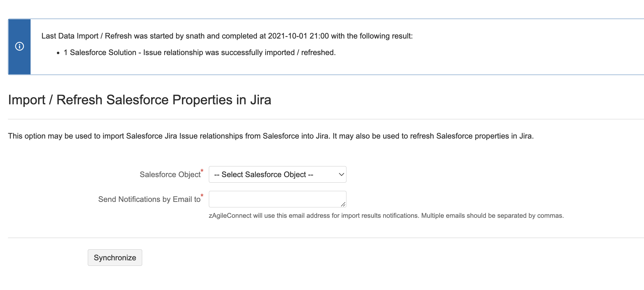Click the blue strip below the info icon

20,64
